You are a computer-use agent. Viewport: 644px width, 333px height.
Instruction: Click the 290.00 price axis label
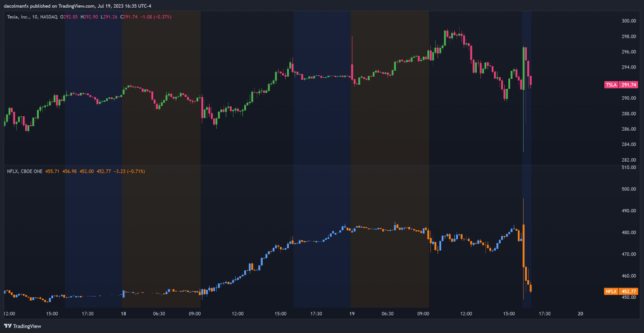click(629, 98)
